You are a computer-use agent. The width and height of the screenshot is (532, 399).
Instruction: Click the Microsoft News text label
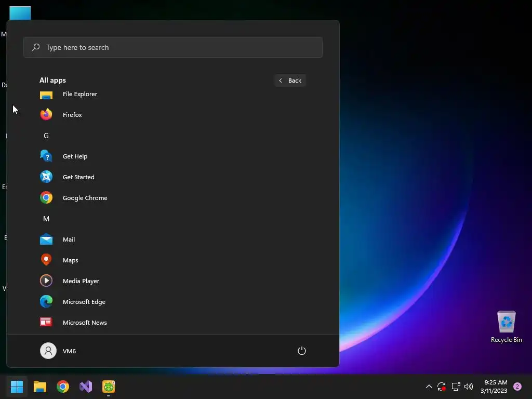pyautogui.click(x=85, y=322)
